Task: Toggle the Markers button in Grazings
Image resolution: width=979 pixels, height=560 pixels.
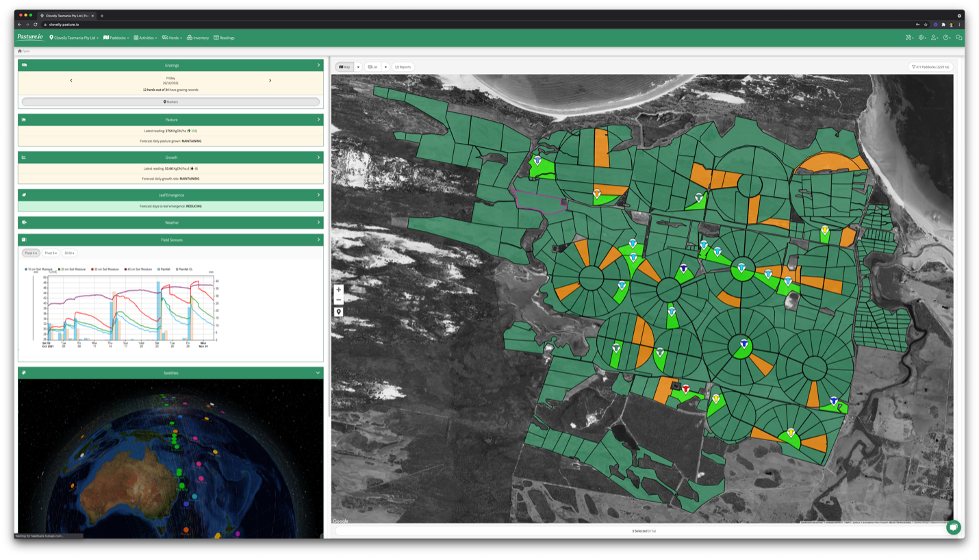Action: pos(170,102)
